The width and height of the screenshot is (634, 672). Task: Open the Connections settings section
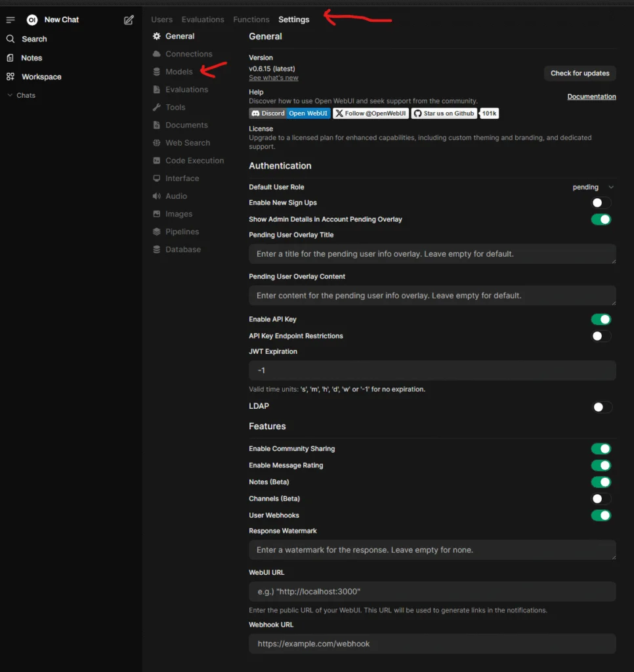coord(188,54)
